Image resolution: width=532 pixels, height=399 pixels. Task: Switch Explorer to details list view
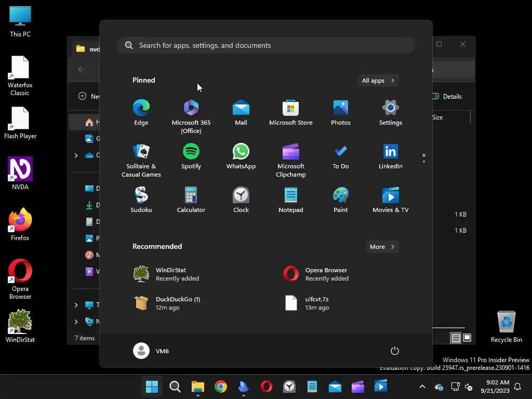pos(456,338)
